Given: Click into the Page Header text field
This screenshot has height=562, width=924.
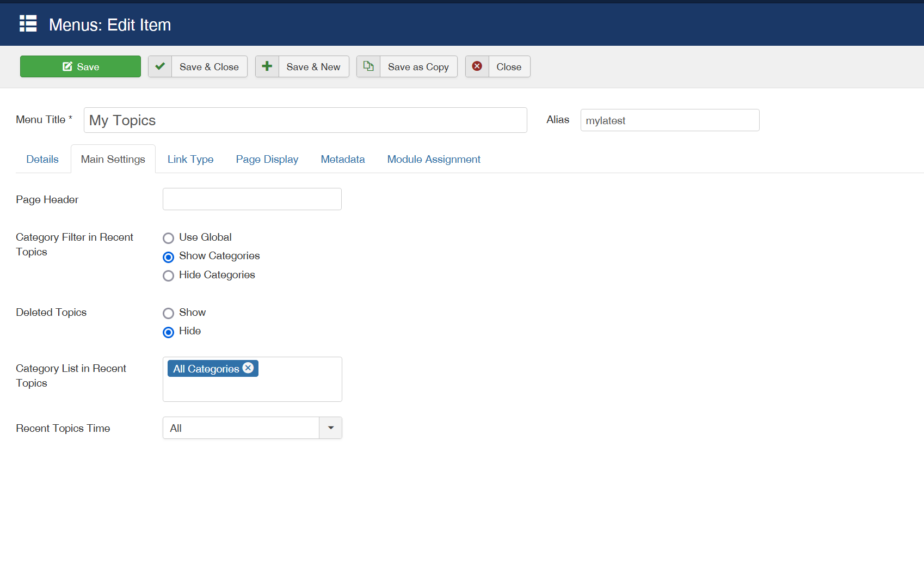Looking at the screenshot, I should [x=252, y=199].
